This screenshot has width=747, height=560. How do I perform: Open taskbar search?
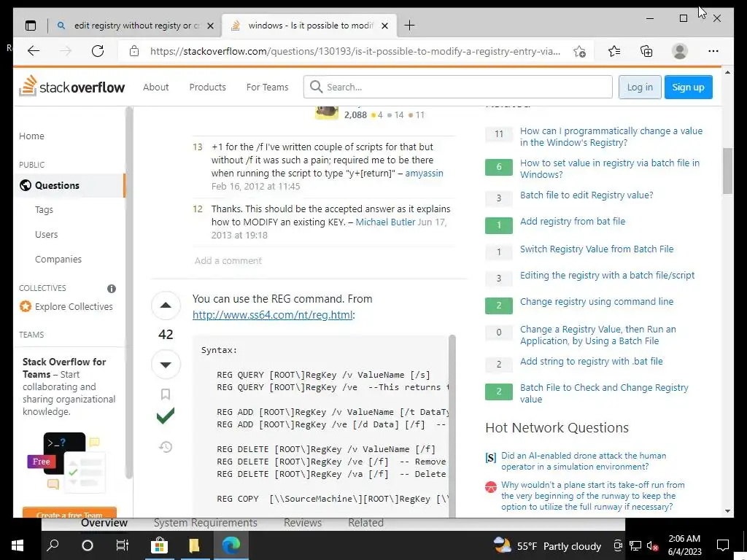point(53,545)
